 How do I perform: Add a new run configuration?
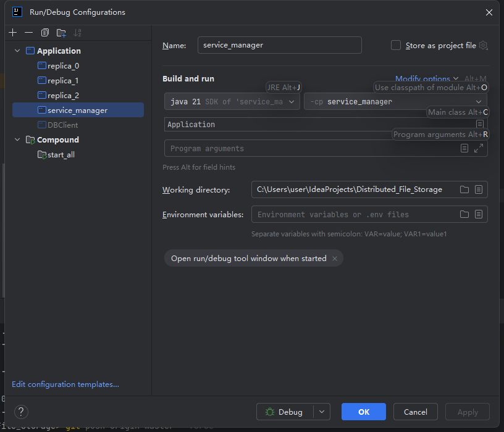(13, 33)
